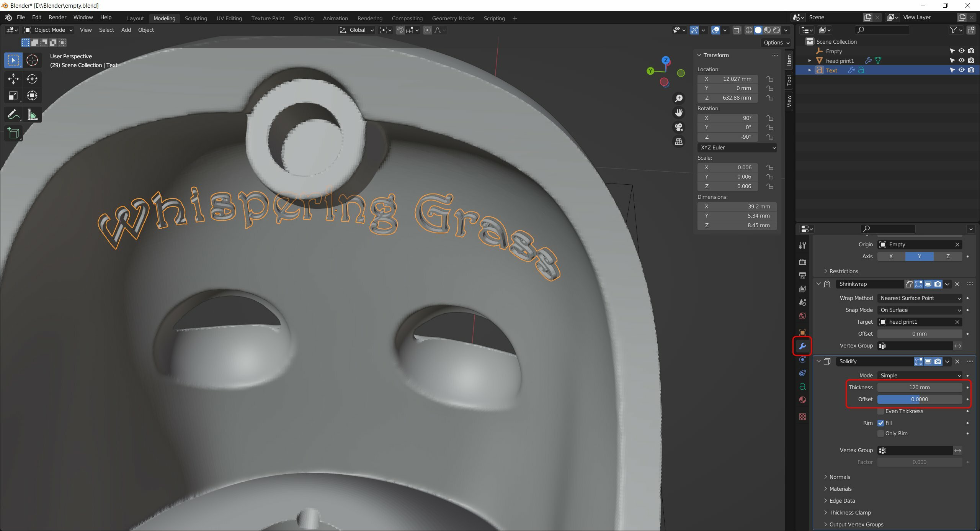Switch to the Geometry Nodes workspace tab

pos(453,18)
